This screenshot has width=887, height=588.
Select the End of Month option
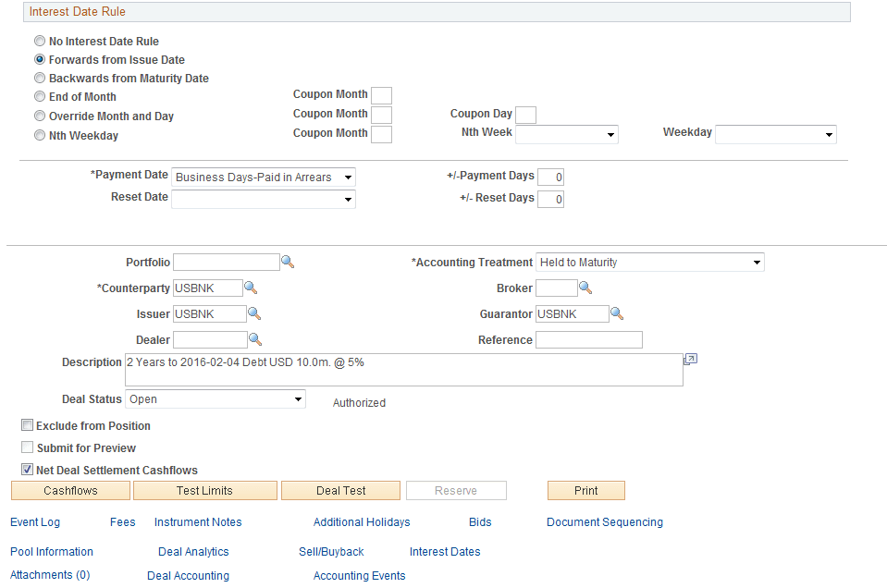40,96
